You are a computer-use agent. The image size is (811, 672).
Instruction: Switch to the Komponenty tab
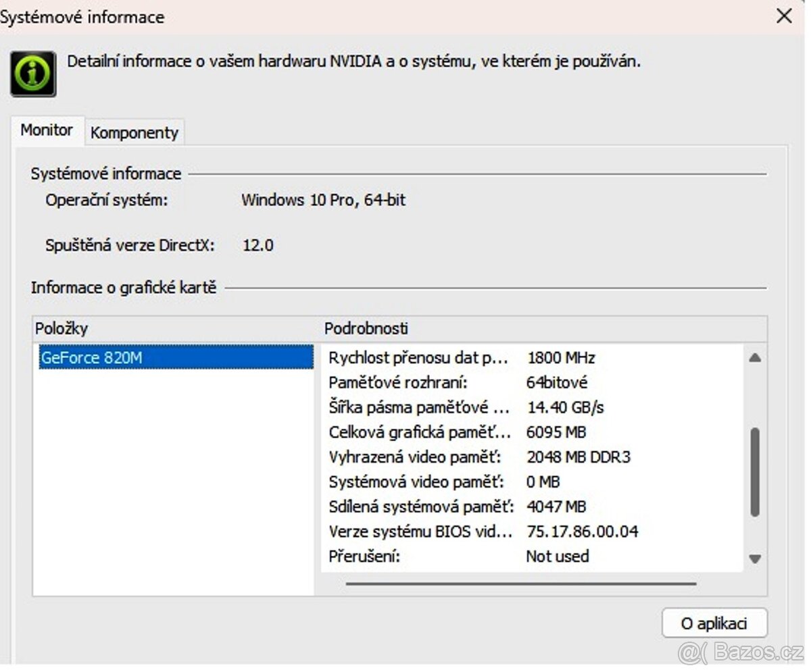[134, 132]
